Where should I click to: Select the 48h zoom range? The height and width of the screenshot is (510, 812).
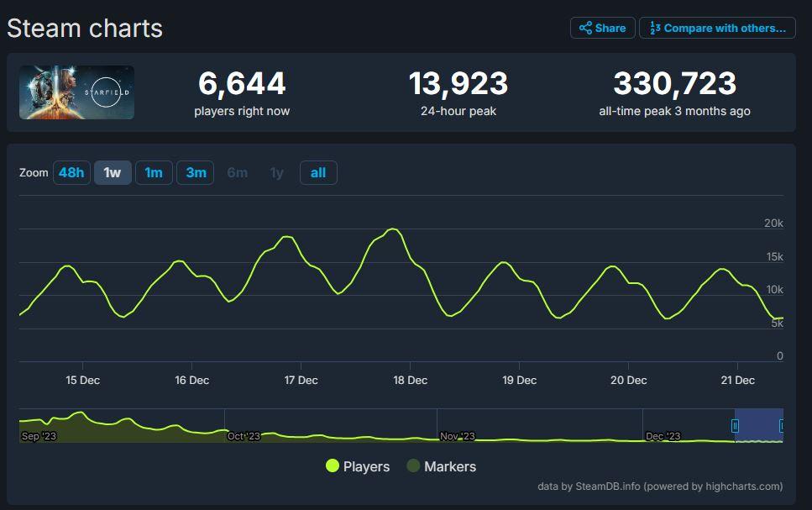(x=71, y=172)
